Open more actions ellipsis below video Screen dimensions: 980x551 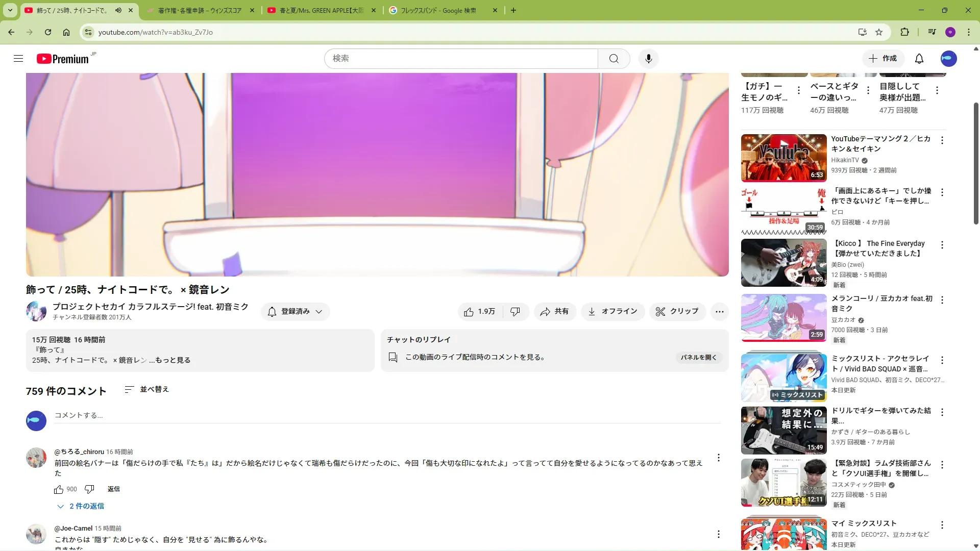coord(719,311)
